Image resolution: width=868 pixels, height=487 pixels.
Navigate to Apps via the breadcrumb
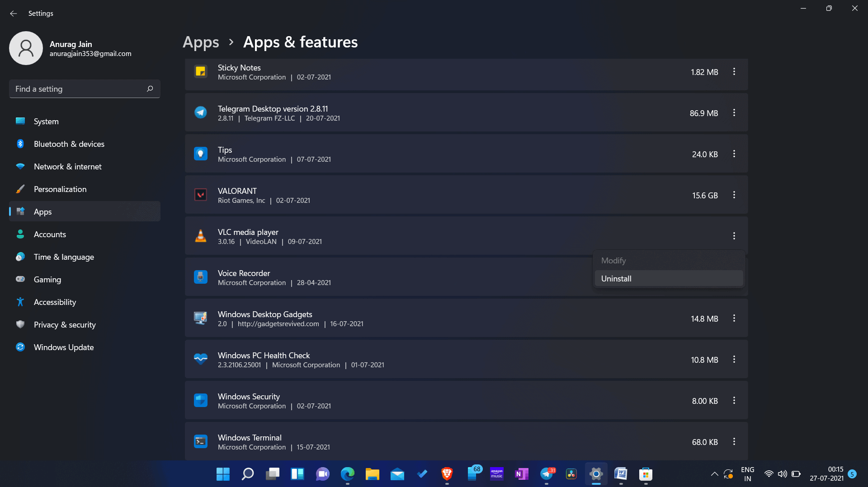pyautogui.click(x=201, y=42)
